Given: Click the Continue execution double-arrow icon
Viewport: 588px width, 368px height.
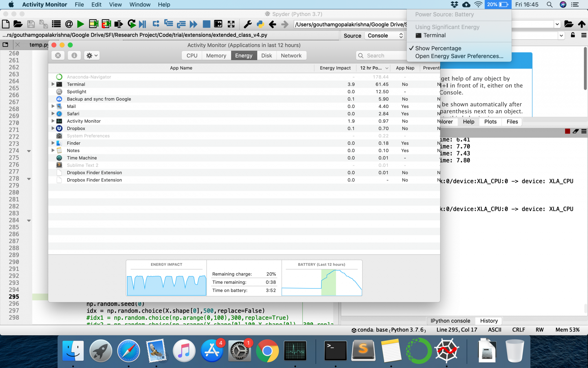Looking at the screenshot, I should [193, 24].
